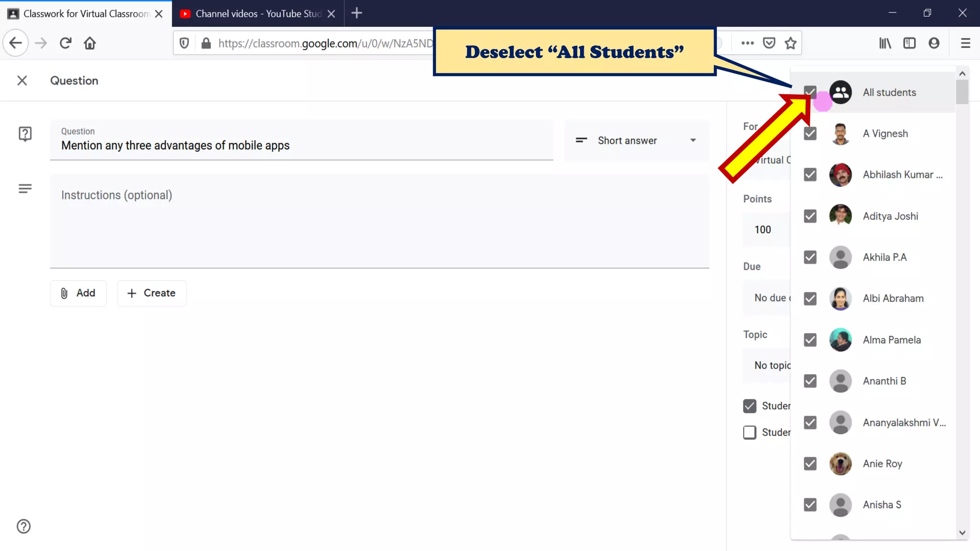Select Aditya Joshi name in list
The image size is (980, 551).
point(890,216)
